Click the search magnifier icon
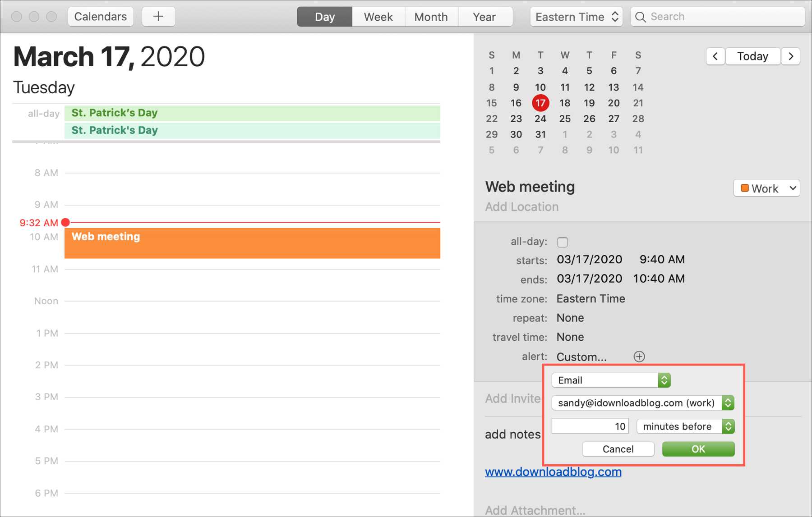 (x=640, y=17)
